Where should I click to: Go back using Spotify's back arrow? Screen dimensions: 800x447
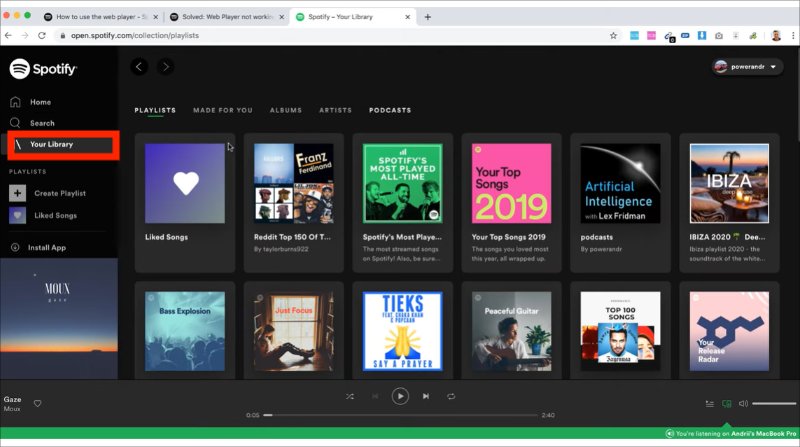tap(139, 66)
